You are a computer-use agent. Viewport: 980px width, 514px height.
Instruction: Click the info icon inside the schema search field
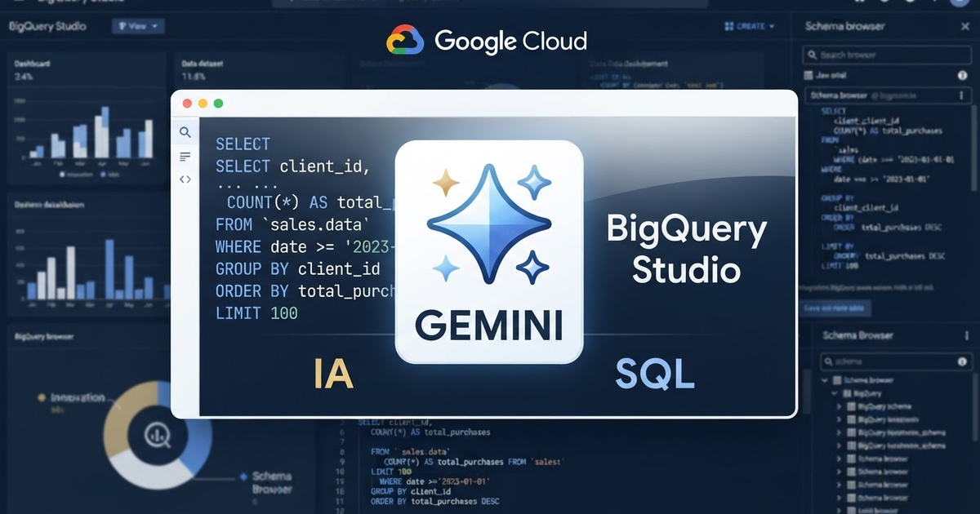click(962, 360)
